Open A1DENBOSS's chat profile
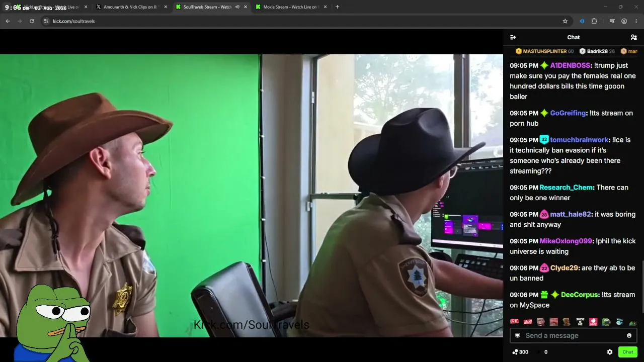This screenshot has height=362, width=644. click(570, 65)
